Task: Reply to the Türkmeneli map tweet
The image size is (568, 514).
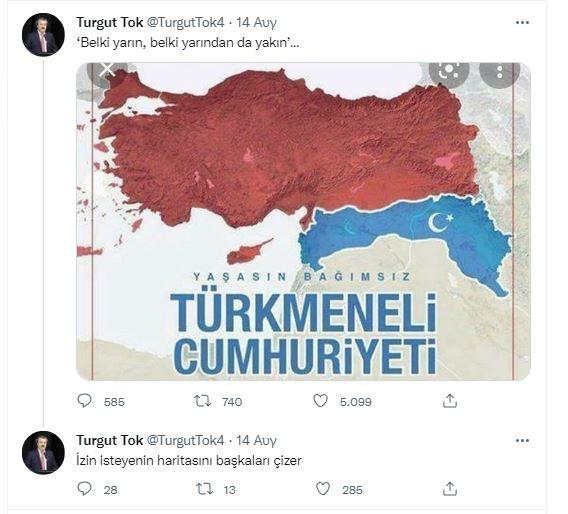Action: 85,401
